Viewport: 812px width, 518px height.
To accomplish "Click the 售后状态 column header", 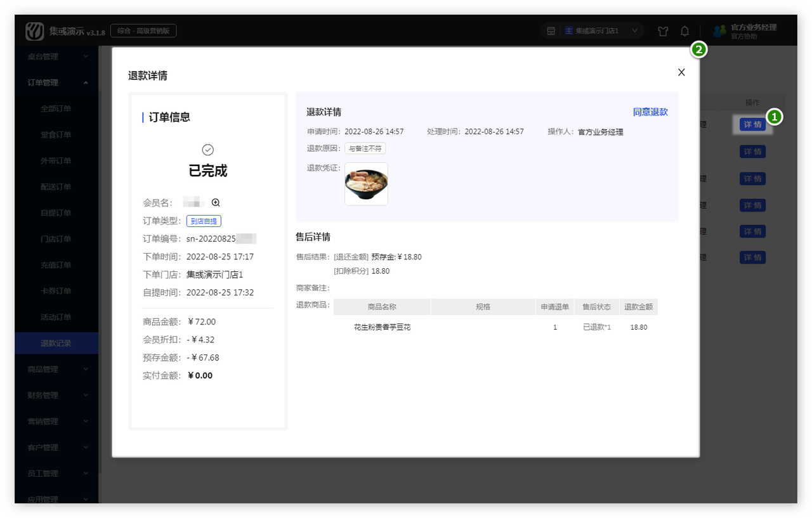I will tap(597, 307).
